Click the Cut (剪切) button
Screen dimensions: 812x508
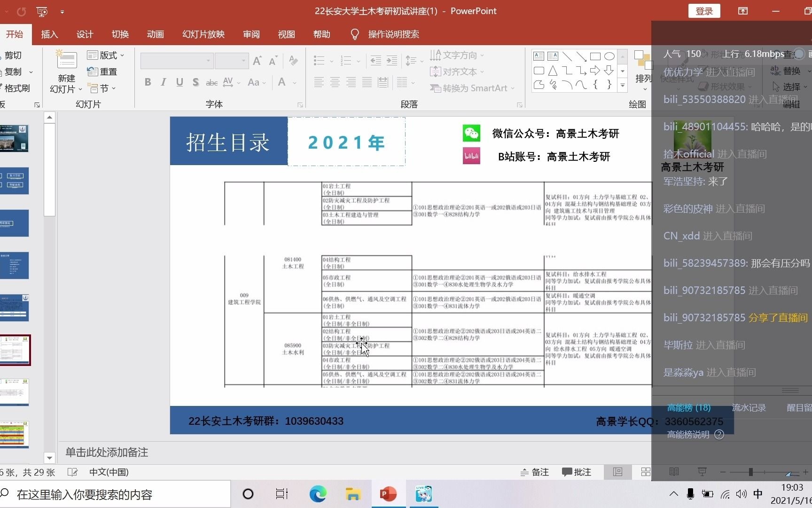11,56
